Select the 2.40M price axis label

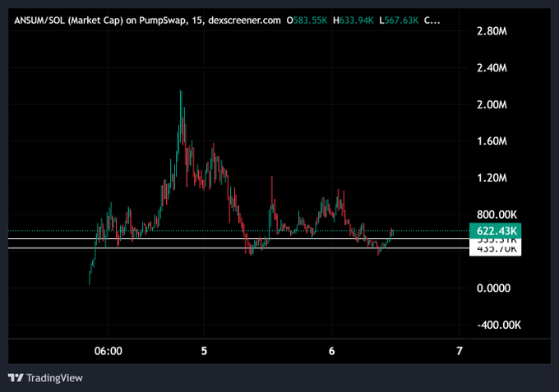click(492, 67)
